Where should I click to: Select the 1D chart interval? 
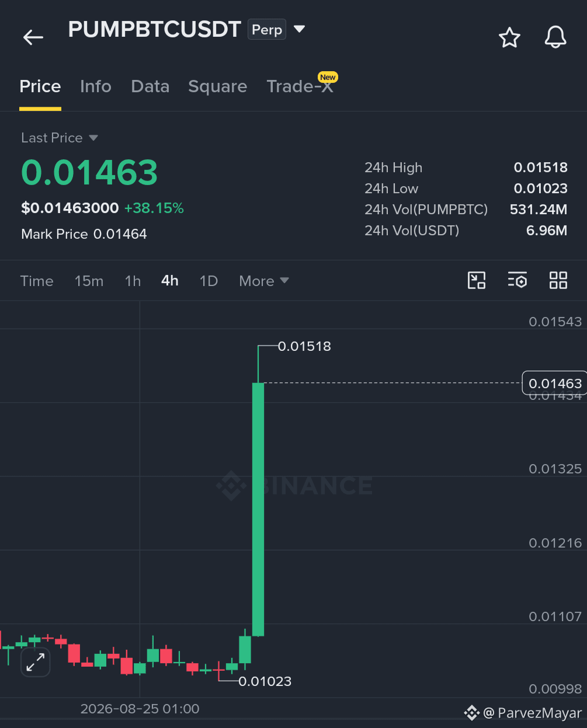tap(209, 281)
